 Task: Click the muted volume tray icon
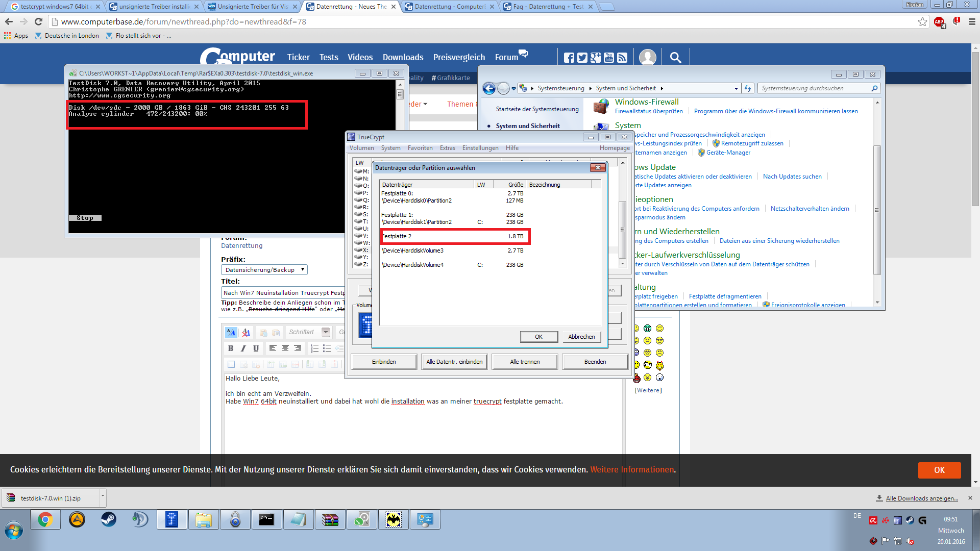pos(911,541)
